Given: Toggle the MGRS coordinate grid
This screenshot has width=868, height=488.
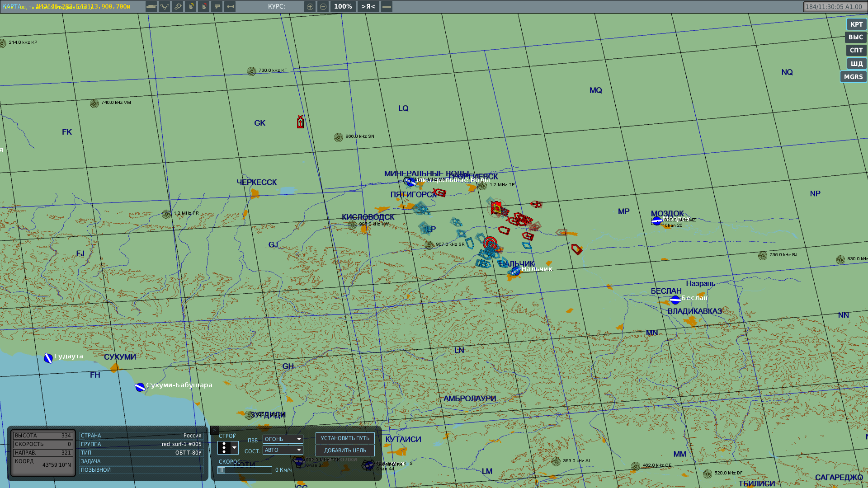Looking at the screenshot, I should [853, 77].
